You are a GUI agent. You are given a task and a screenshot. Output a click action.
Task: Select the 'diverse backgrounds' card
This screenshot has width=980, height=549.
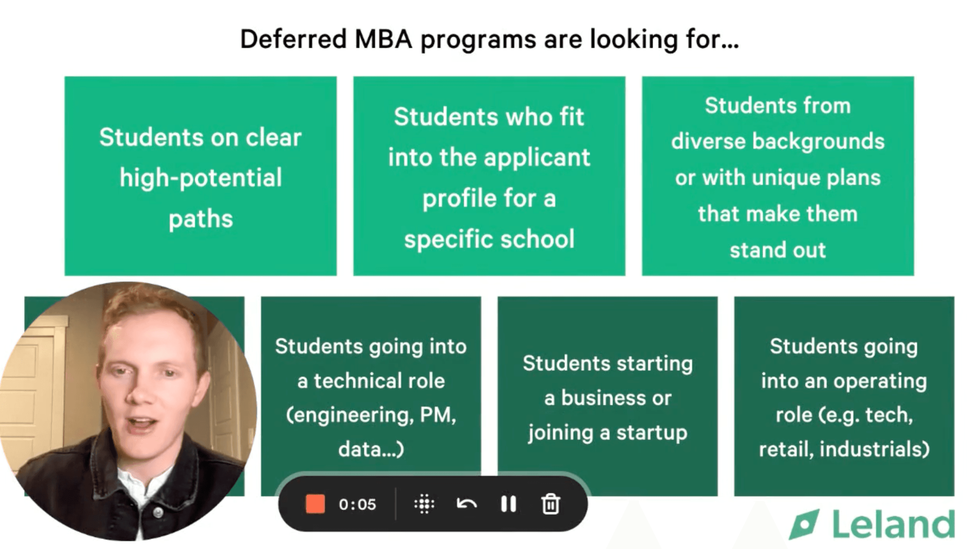tap(778, 176)
